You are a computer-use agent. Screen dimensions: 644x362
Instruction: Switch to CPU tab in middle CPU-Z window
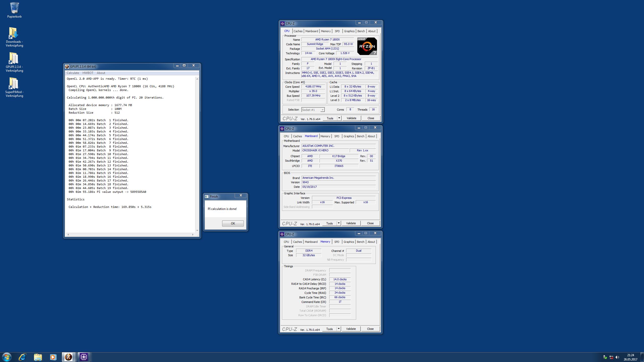pyautogui.click(x=286, y=136)
